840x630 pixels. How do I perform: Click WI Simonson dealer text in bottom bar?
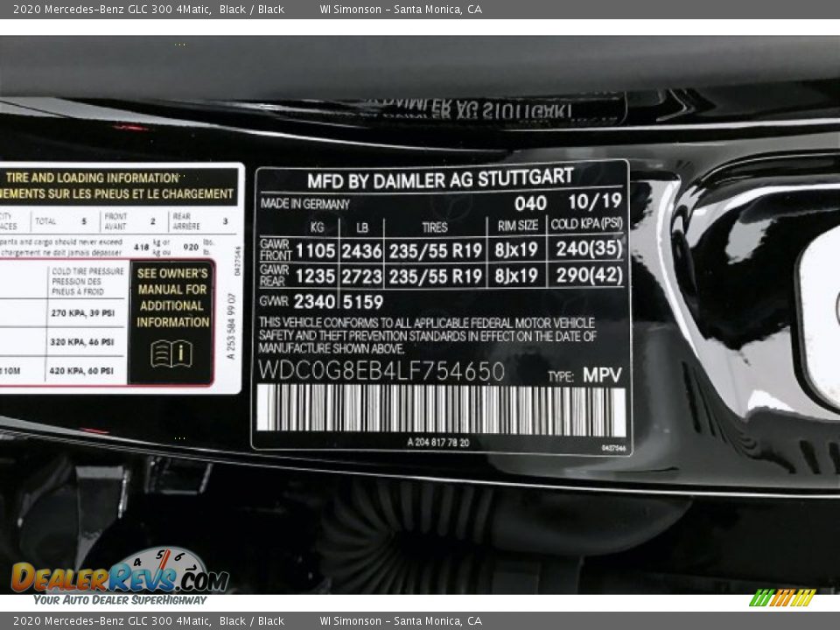(401, 620)
